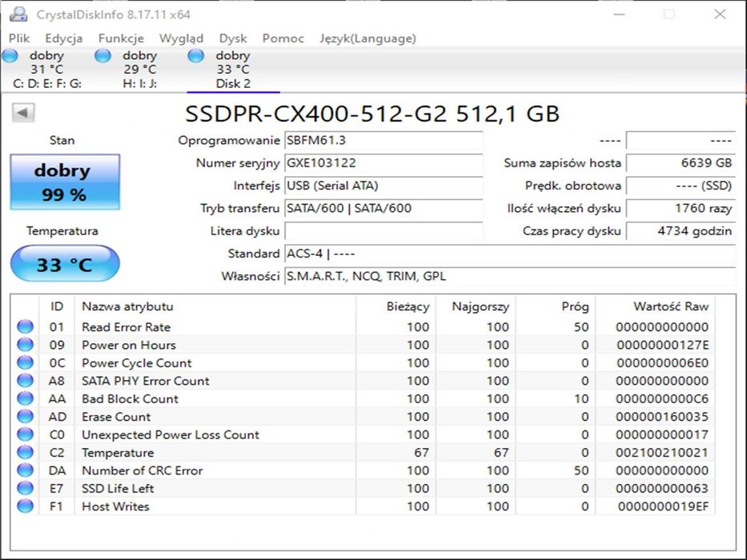Click status orb of Power on Hours row
Viewport: 747px width, 560px height.
[x=26, y=344]
